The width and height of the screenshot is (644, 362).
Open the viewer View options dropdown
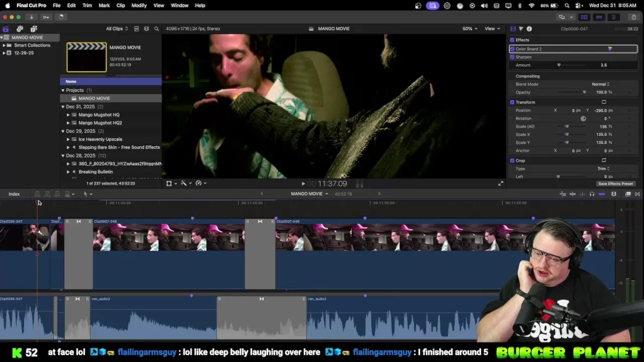tap(492, 29)
